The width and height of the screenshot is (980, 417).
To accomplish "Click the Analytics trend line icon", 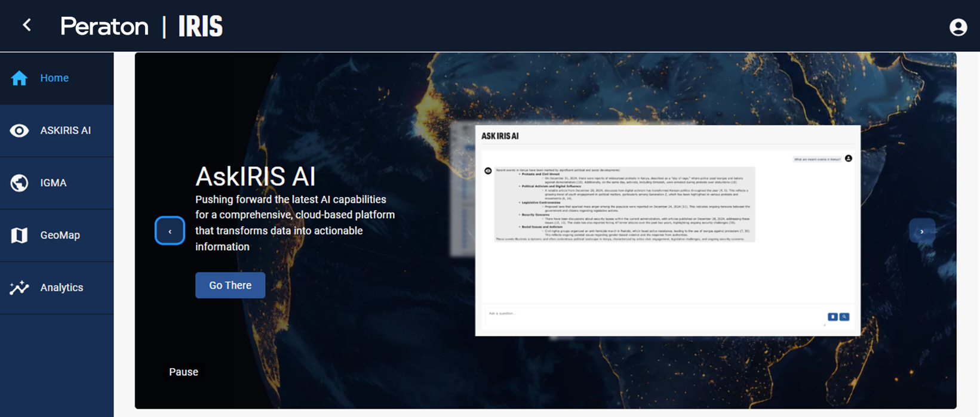I will (x=19, y=288).
